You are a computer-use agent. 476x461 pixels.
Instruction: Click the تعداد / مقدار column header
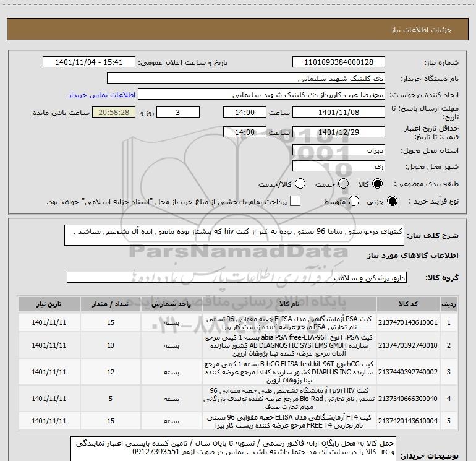[x=111, y=304]
